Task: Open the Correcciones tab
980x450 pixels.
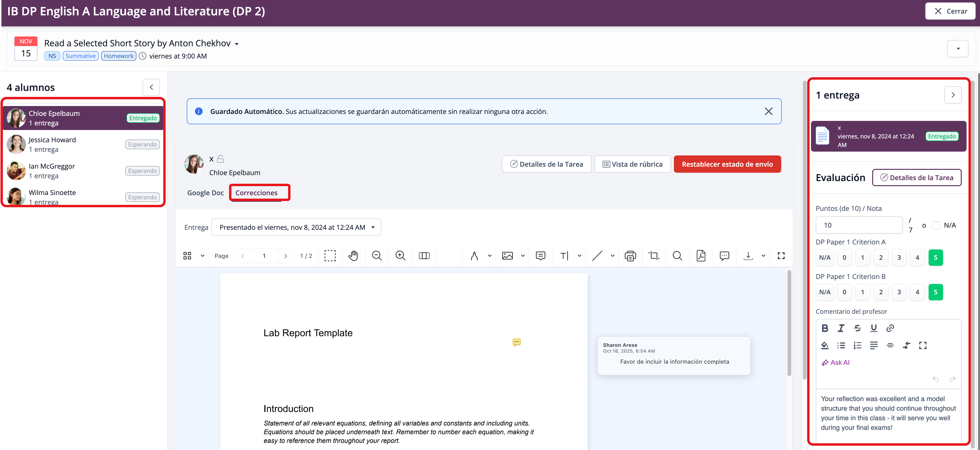Action: click(256, 193)
